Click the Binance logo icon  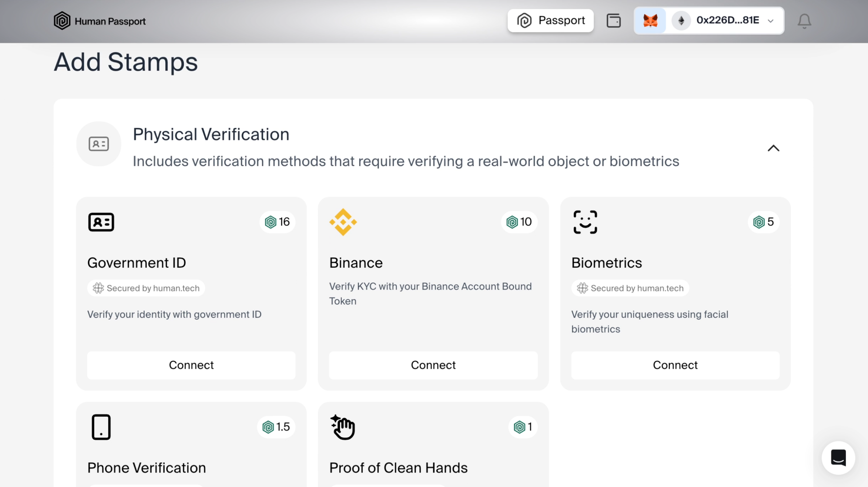[343, 222]
